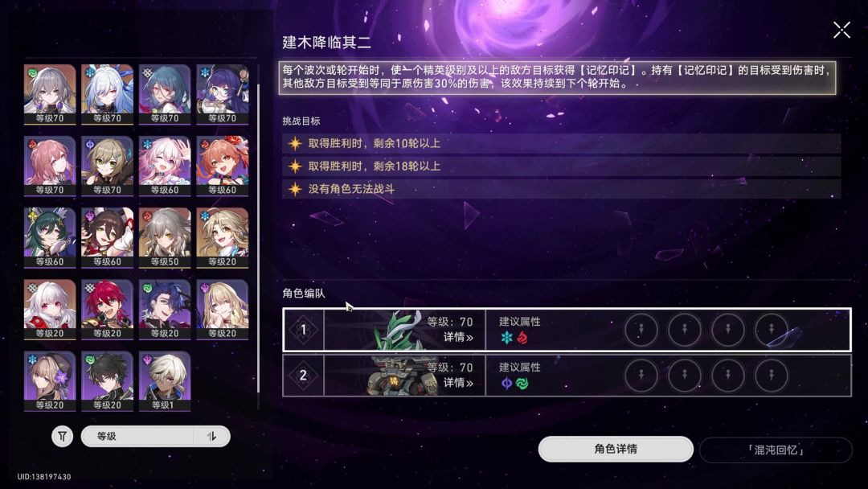Select the first empty slot of team 1
This screenshot has width=868, height=489.
click(641, 330)
